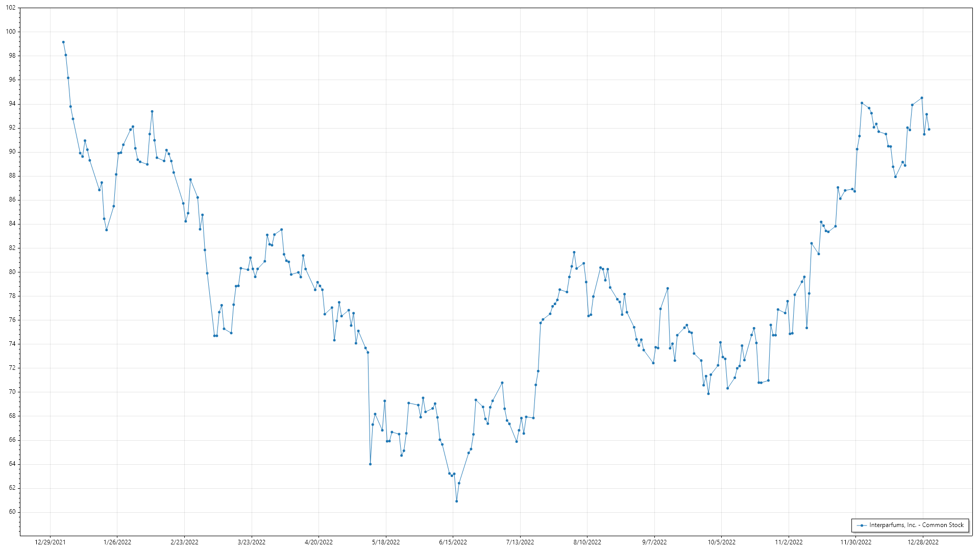This screenshot has height=551, width=980.
Task: Click the 8/10/2022 x-axis date label
Action: tap(587, 542)
